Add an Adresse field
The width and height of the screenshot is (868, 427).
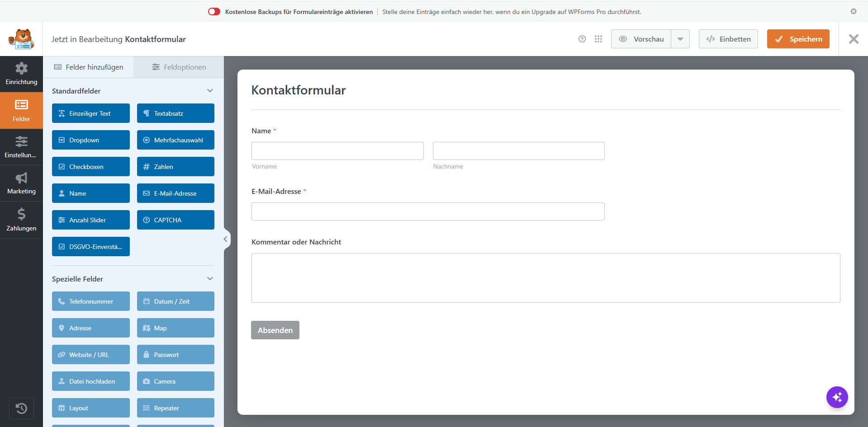(x=91, y=328)
